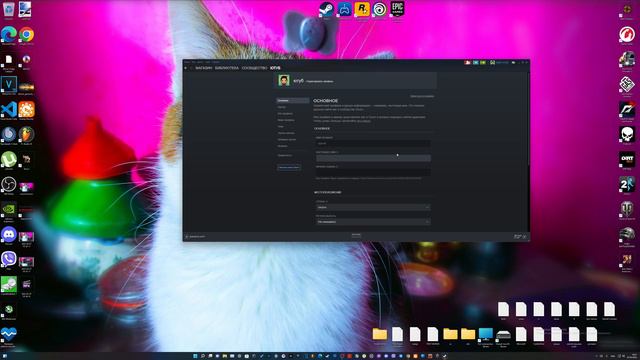Open the Rockstar Games Launcher shortcut

(362, 9)
